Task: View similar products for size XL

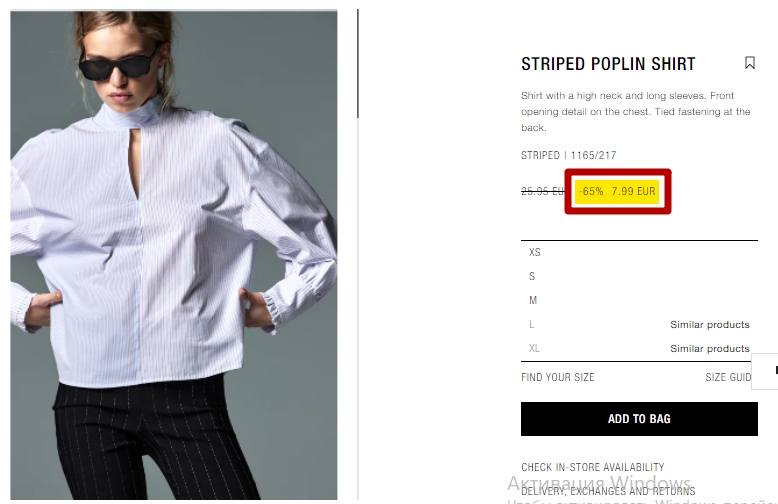Action: [x=710, y=348]
